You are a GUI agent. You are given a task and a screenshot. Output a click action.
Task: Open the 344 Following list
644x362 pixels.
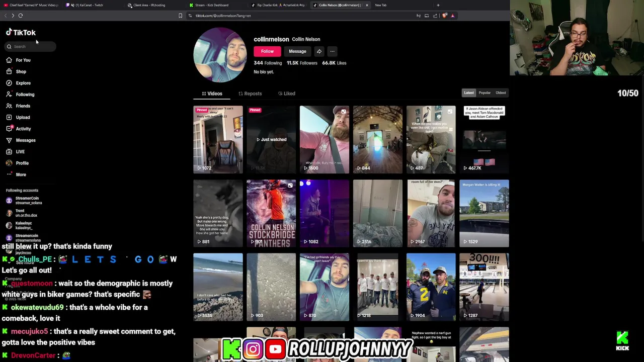pyautogui.click(x=268, y=63)
